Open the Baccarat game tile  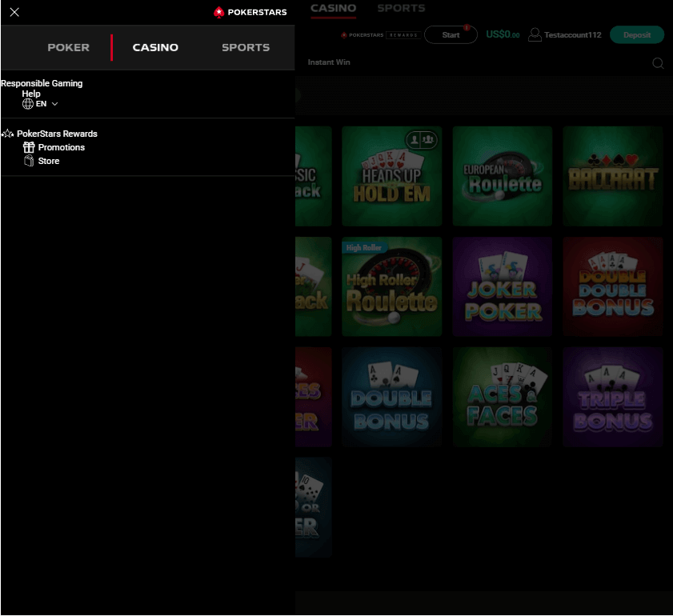[x=613, y=176]
